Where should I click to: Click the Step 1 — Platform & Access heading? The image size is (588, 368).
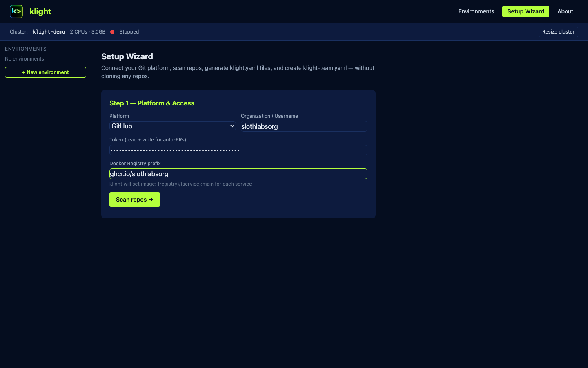point(152,103)
